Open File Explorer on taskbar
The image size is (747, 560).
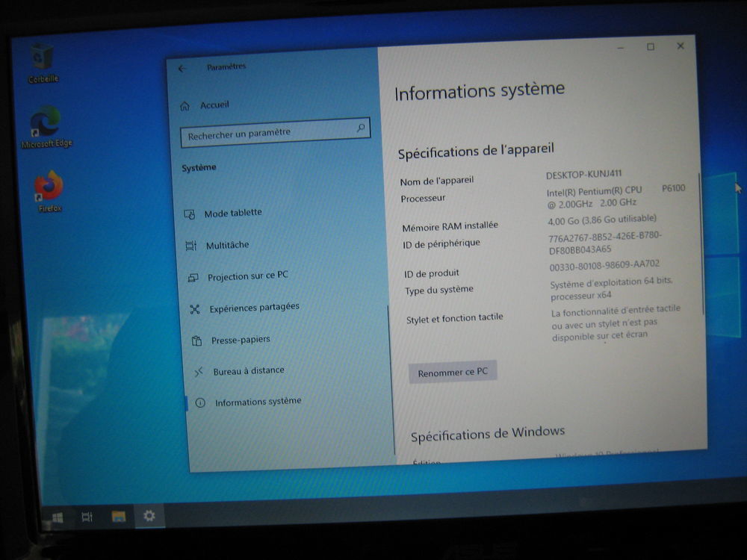coord(118,516)
